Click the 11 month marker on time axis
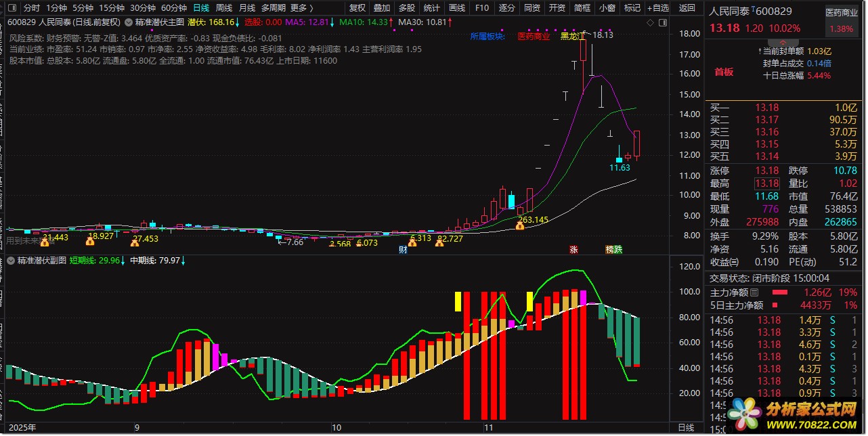The image size is (868, 436). coord(489,428)
